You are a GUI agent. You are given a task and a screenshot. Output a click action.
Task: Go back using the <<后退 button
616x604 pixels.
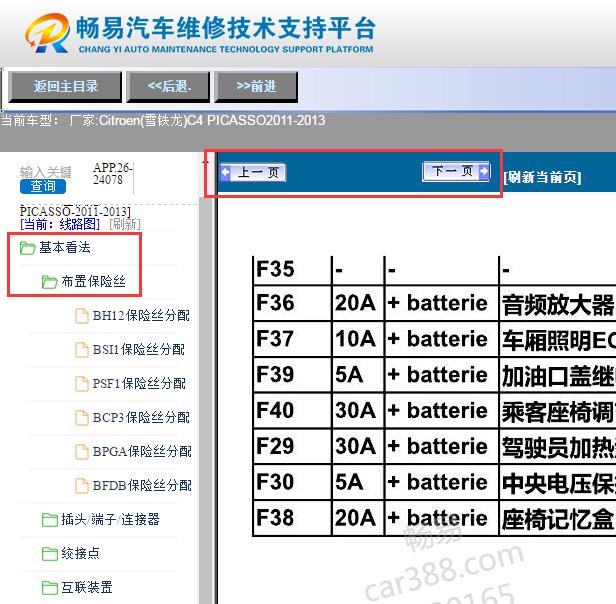click(168, 86)
